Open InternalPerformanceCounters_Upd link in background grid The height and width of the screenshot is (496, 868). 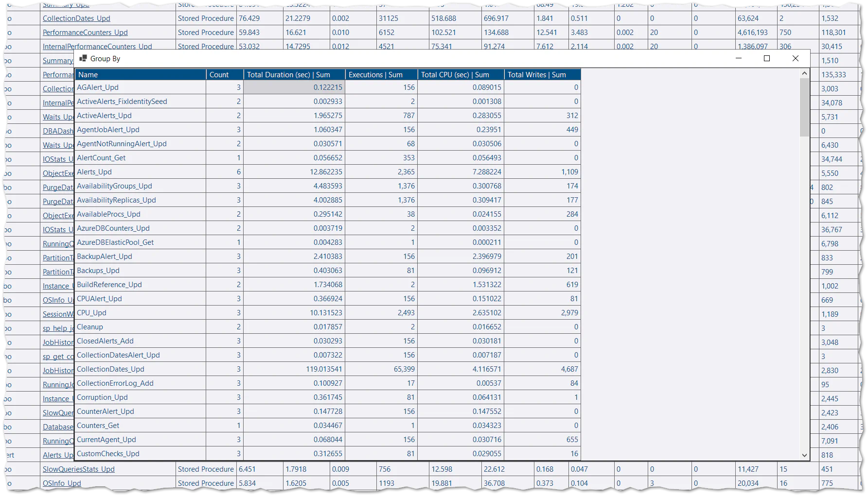click(97, 46)
